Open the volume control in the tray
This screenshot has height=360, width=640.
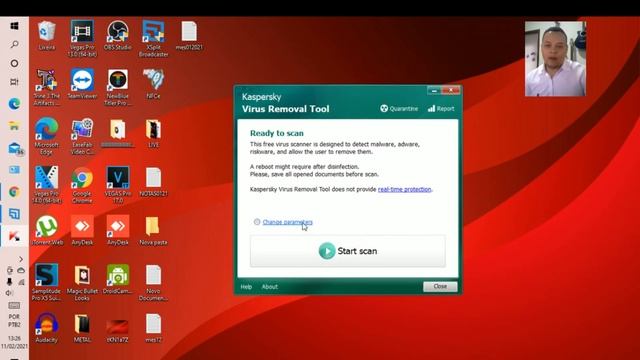(x=9, y=293)
